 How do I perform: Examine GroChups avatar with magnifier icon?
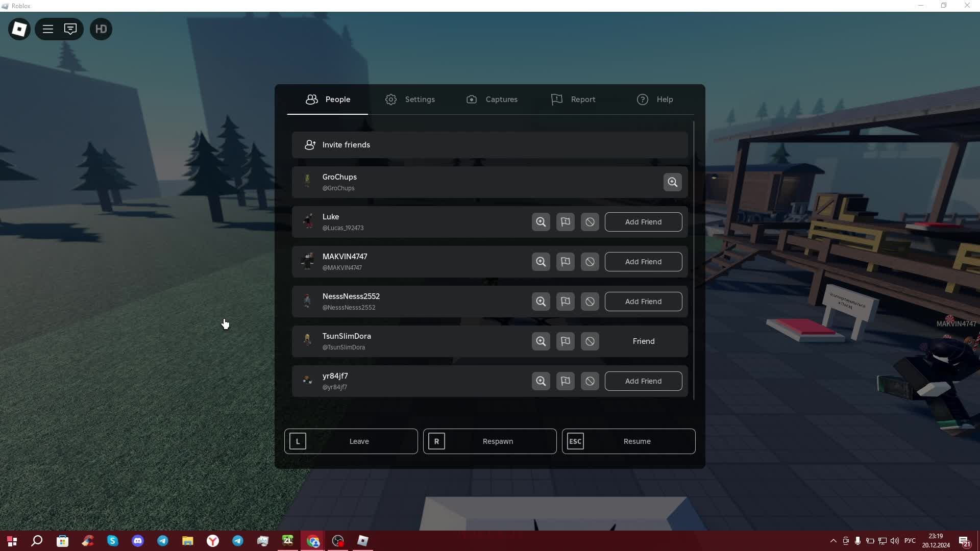[x=672, y=182]
